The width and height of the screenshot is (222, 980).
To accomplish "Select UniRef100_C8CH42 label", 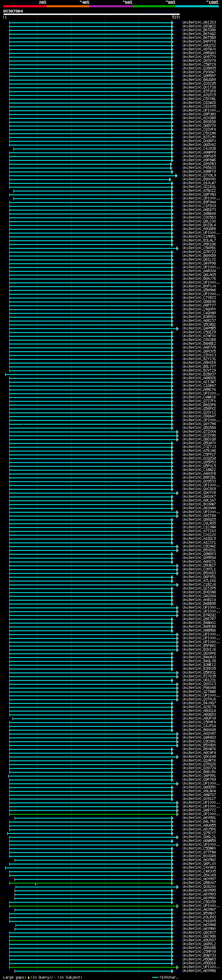I will (x=199, y=546).
